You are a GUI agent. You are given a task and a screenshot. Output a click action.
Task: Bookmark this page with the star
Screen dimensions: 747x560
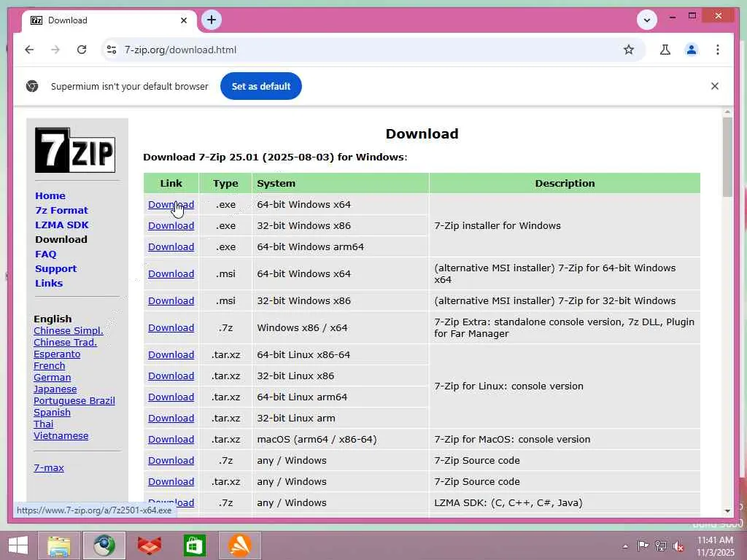(x=629, y=50)
